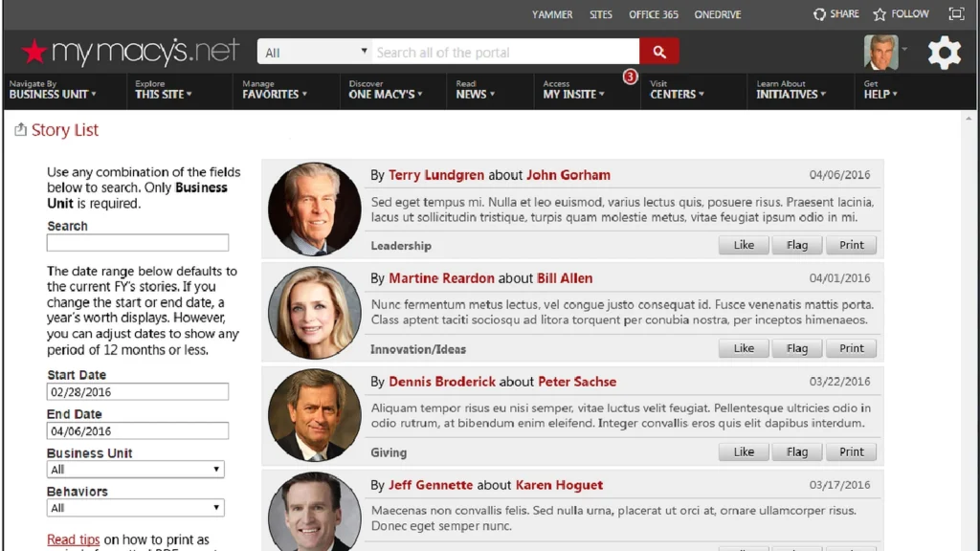Open the John Gorham name link
Image resolution: width=980 pixels, height=551 pixels.
tap(568, 175)
